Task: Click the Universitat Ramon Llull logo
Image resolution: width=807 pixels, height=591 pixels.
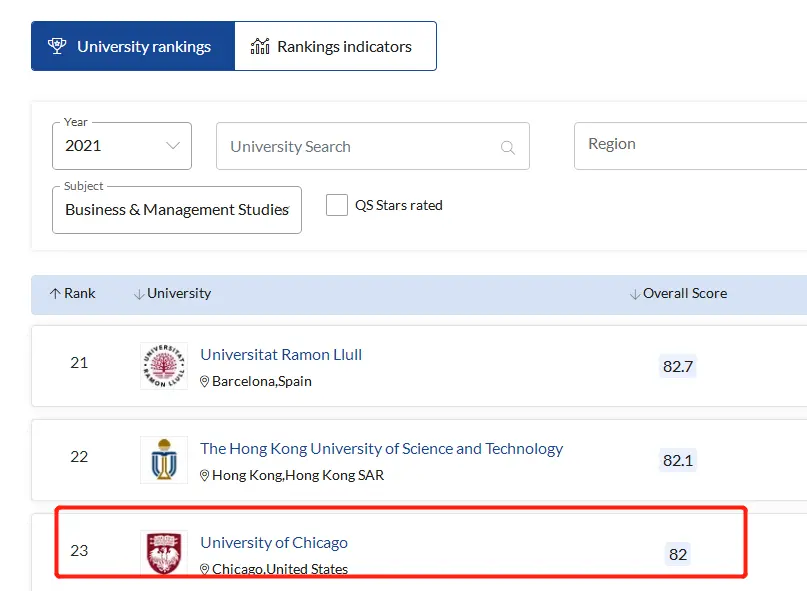Action: pyautogui.click(x=164, y=366)
